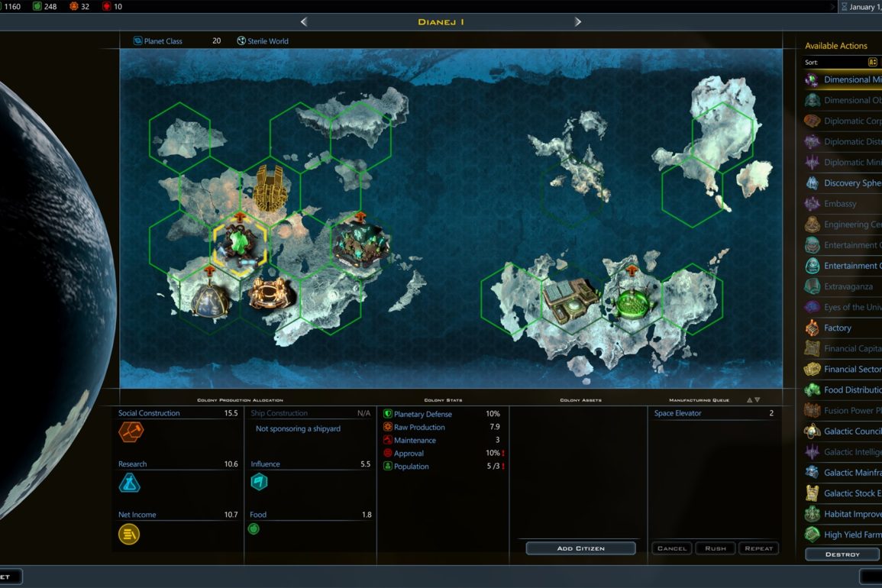Click the Sterile World globe icon

click(x=241, y=41)
